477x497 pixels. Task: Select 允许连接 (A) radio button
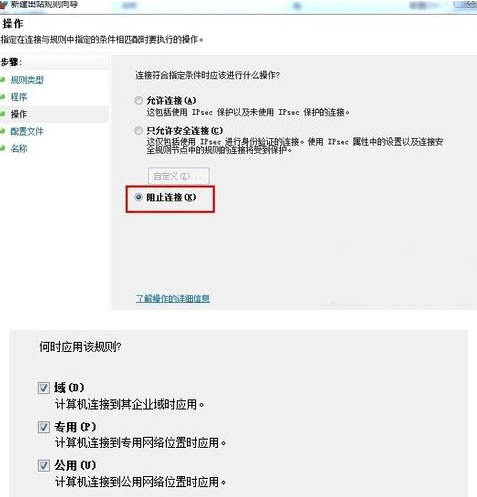point(138,100)
